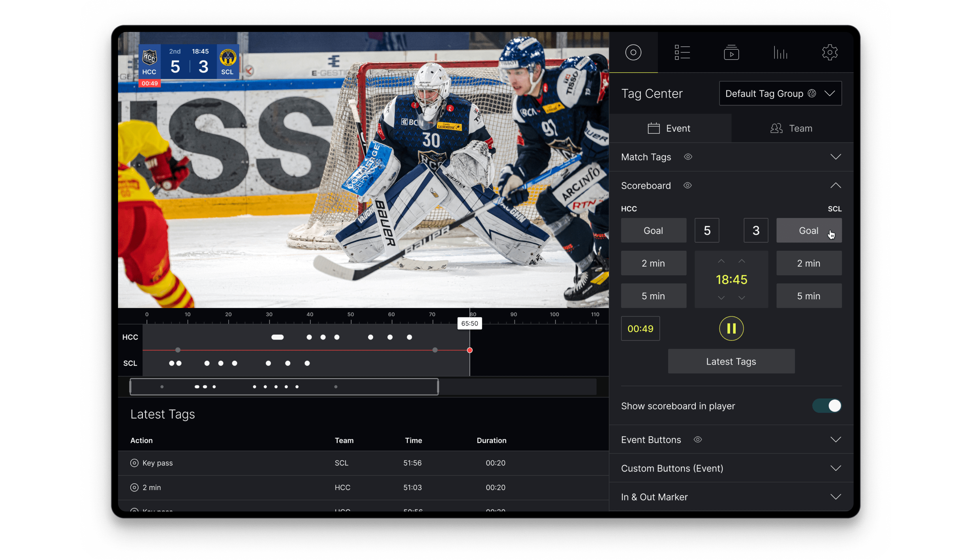The height and width of the screenshot is (560, 973).
Task: Open the playlist player icon
Action: [x=731, y=52]
